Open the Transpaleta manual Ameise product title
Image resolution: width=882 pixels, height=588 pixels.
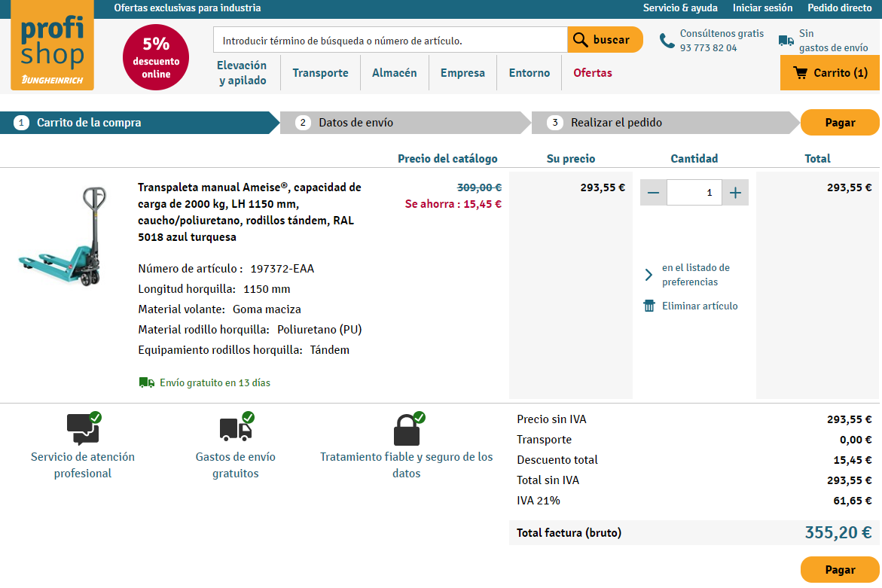[x=250, y=212]
